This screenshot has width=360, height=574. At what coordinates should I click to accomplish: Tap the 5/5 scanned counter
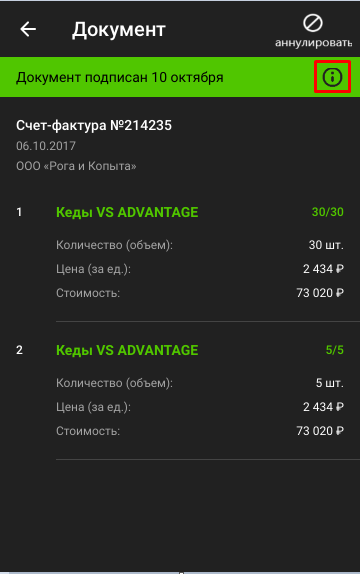tap(335, 350)
